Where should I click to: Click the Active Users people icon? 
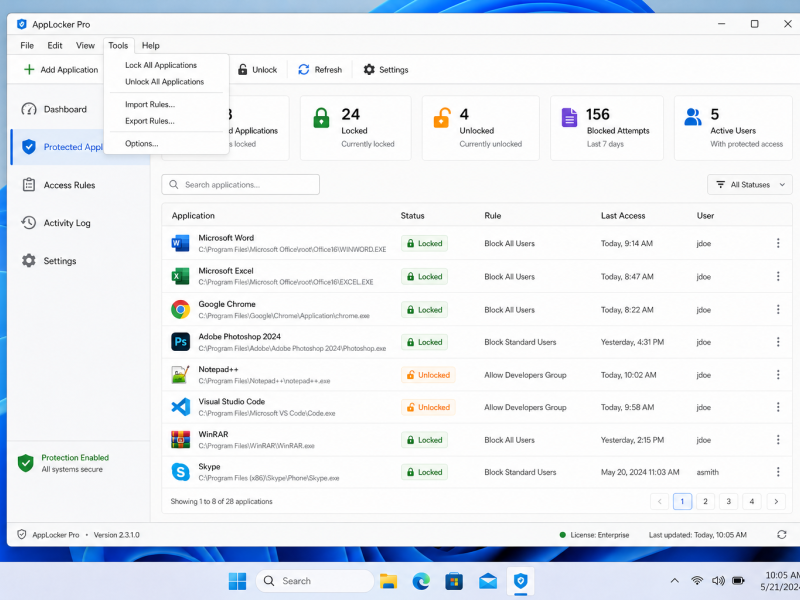click(x=693, y=117)
